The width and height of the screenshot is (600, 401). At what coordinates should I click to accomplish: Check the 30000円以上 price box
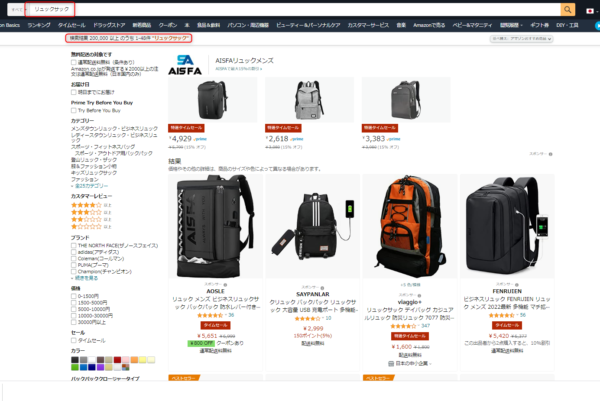[73, 322]
